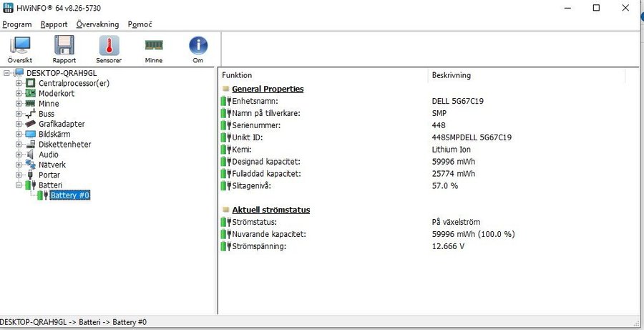Click the Portar plug icon
The image size is (644, 330).
[30, 175]
